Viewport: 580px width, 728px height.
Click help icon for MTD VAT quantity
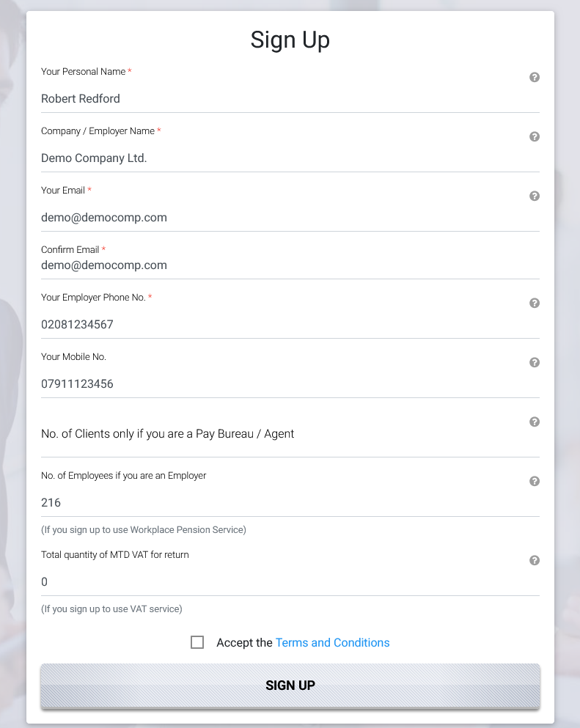click(x=535, y=560)
